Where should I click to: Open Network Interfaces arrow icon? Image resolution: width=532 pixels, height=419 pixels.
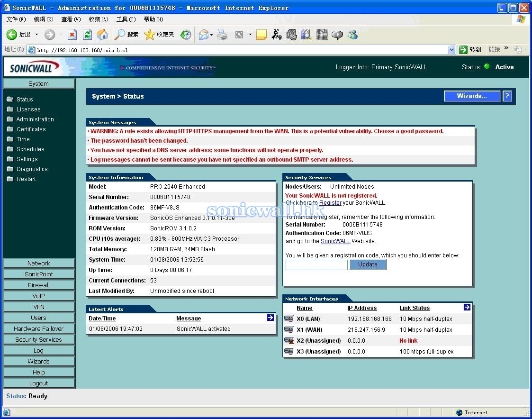click(467, 307)
